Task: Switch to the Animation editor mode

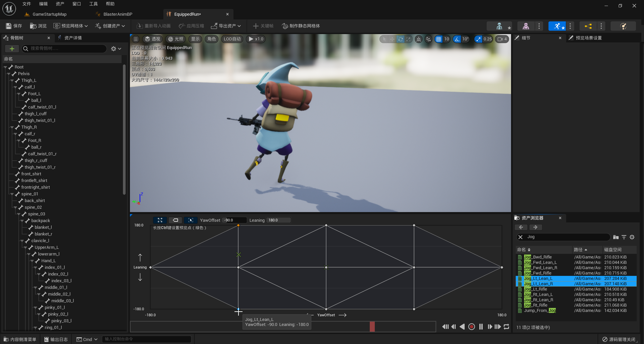Action: (x=557, y=26)
